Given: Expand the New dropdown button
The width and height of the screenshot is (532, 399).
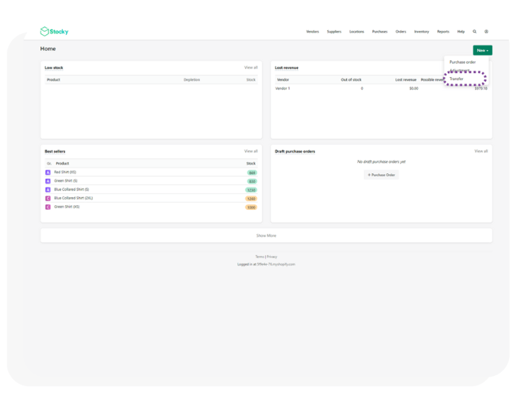Looking at the screenshot, I should (x=482, y=50).
